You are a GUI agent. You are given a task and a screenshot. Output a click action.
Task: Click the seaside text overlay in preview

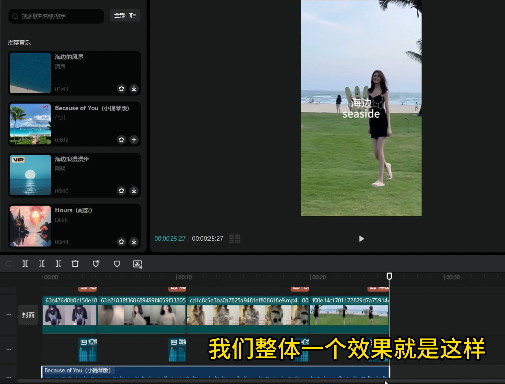361,114
